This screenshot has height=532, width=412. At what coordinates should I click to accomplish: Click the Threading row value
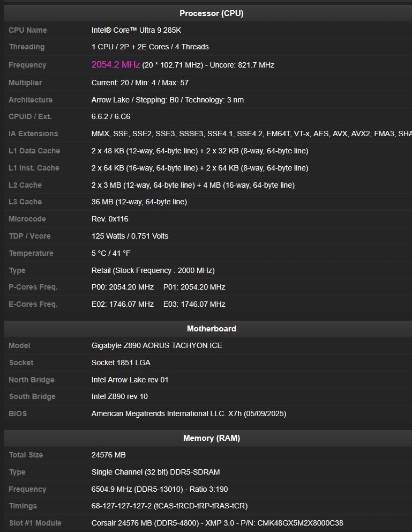pos(150,47)
